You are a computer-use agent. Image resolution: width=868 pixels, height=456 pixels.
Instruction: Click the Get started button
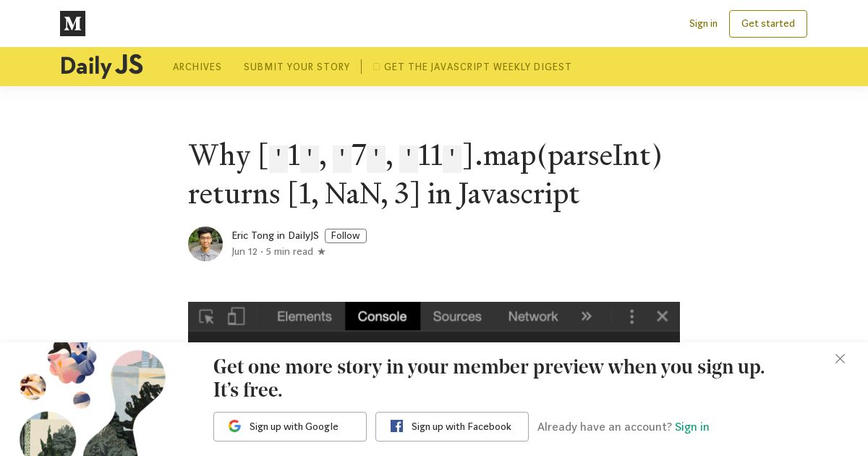pyautogui.click(x=768, y=24)
